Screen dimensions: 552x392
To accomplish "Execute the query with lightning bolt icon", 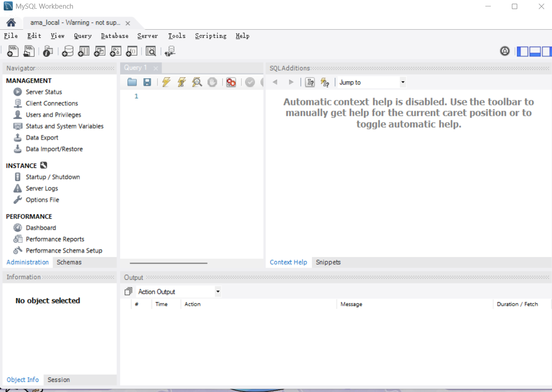I will click(x=166, y=82).
